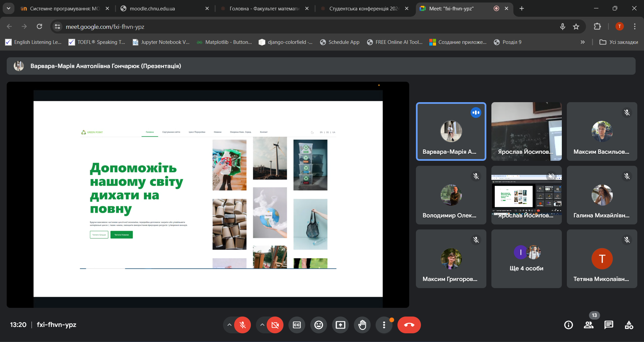
Task: Open Jupyter Notebook V... bookmark
Action: 161,42
